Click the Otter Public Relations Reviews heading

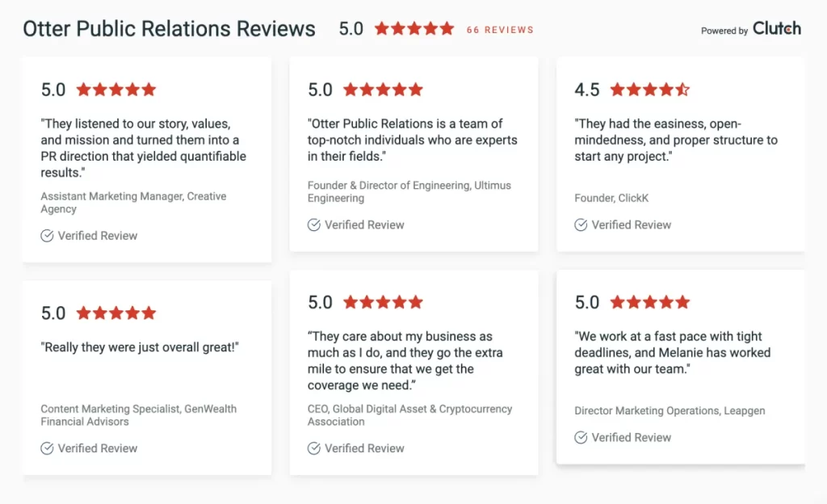point(169,29)
